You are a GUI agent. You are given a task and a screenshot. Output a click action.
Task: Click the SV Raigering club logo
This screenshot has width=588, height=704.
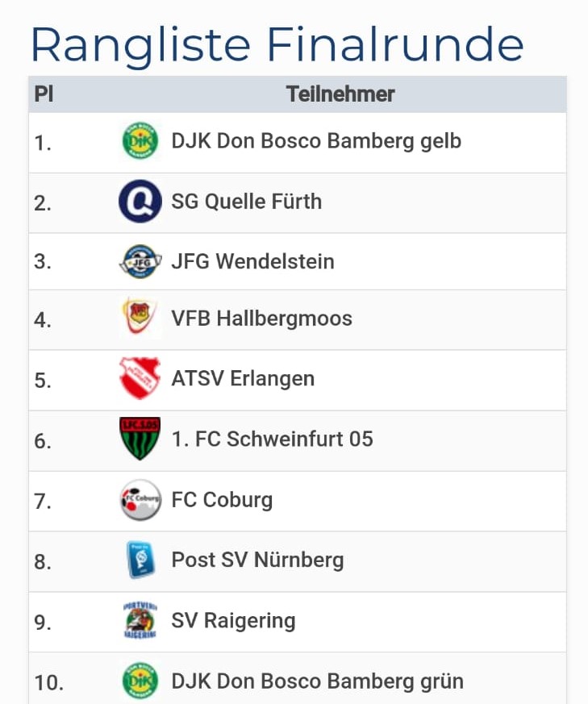[140, 620]
